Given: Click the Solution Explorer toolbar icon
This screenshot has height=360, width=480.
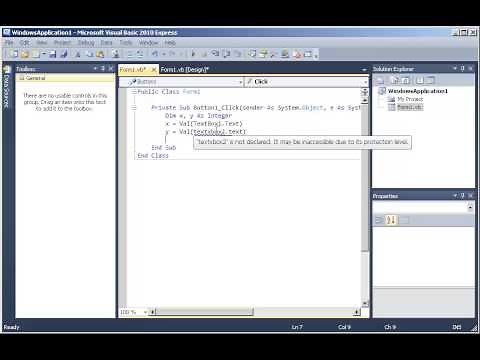Looking at the screenshot, I should [x=252, y=54].
